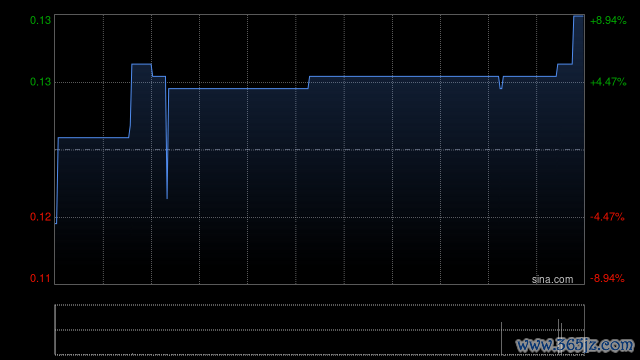Click the +8.94% percentage label

pos(608,20)
